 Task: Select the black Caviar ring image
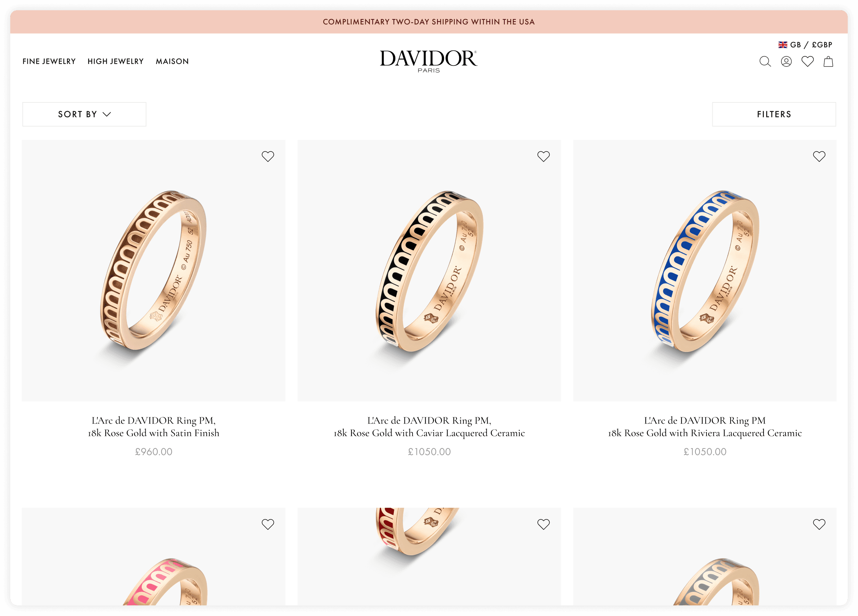pos(429,271)
